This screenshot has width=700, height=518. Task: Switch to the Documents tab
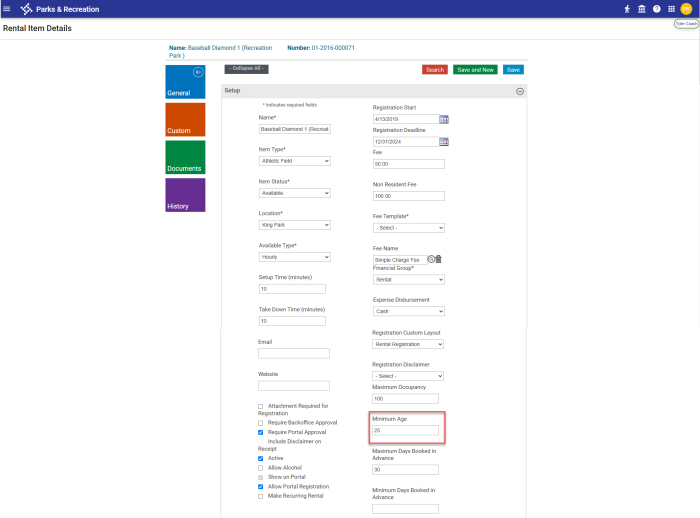[x=185, y=157]
